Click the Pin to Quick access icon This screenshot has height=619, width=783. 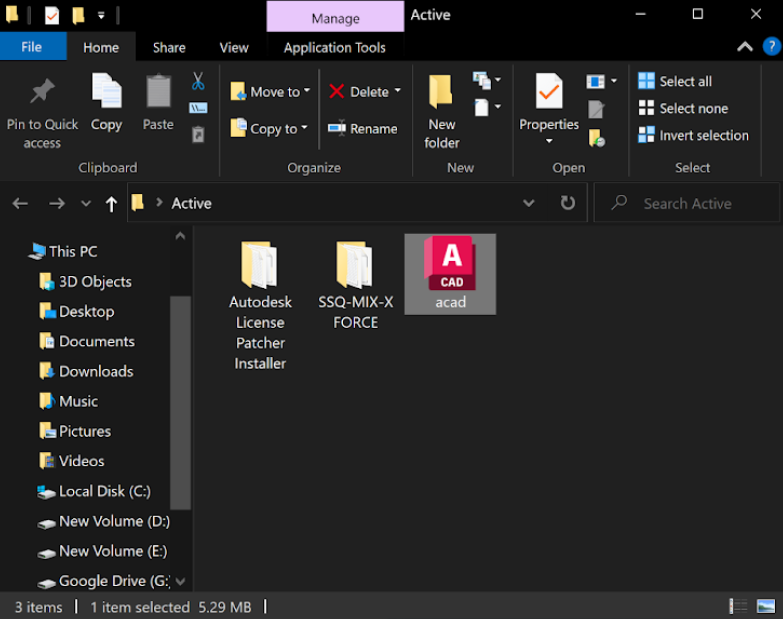tap(42, 94)
